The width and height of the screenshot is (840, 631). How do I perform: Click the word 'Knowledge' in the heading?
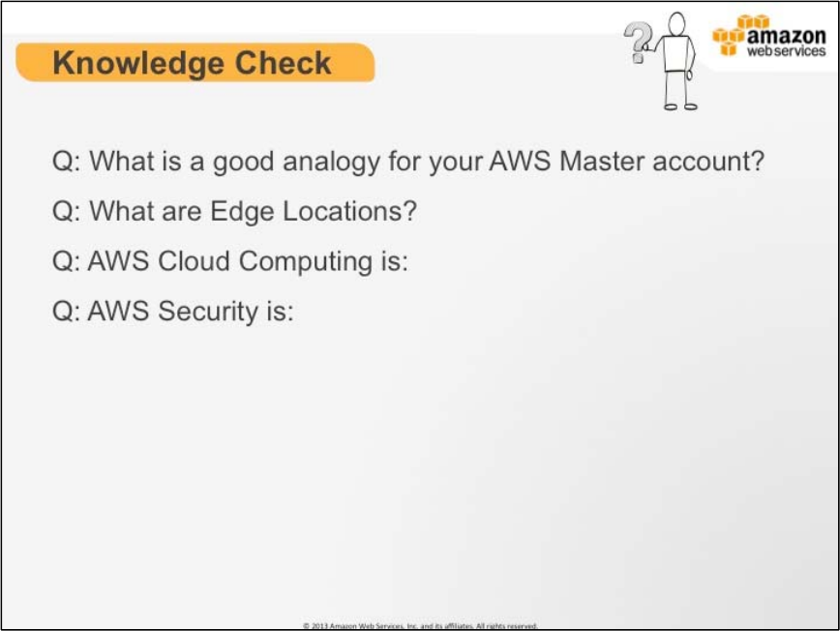coord(138,63)
